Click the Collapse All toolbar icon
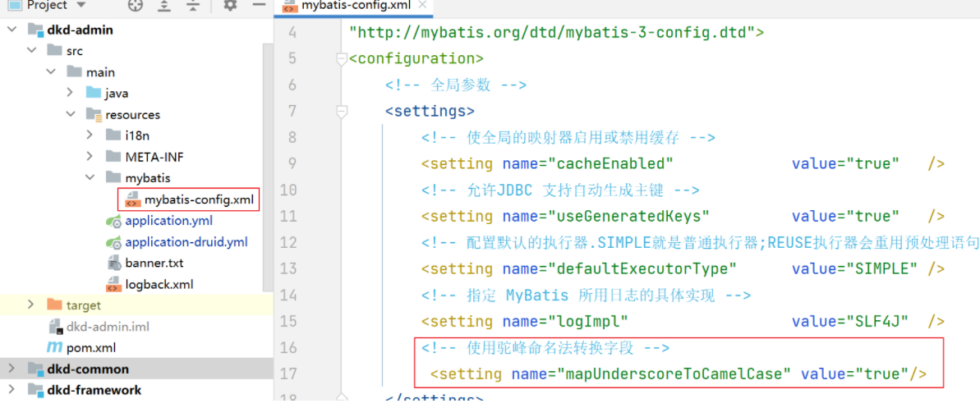This screenshot has height=408, width=980. [194, 6]
